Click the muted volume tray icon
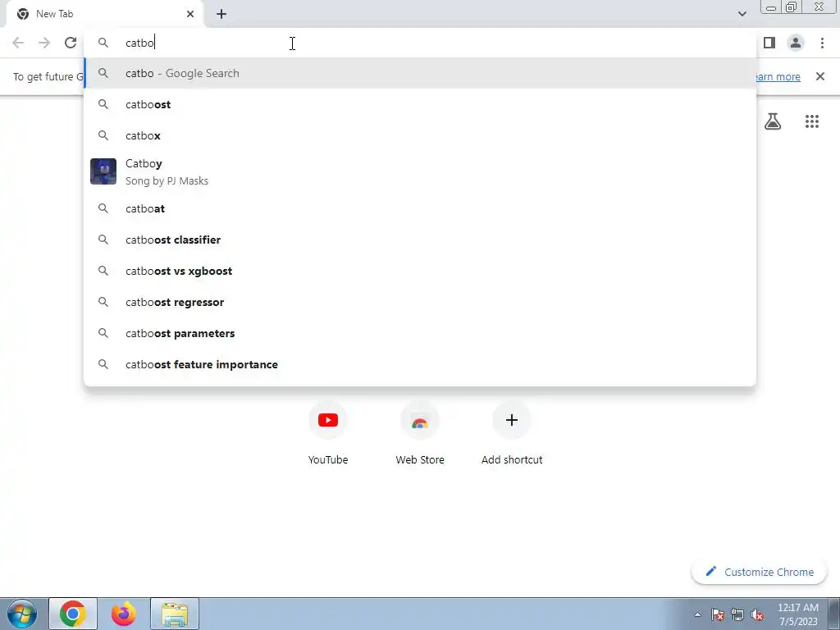This screenshot has width=840, height=630. [x=757, y=614]
